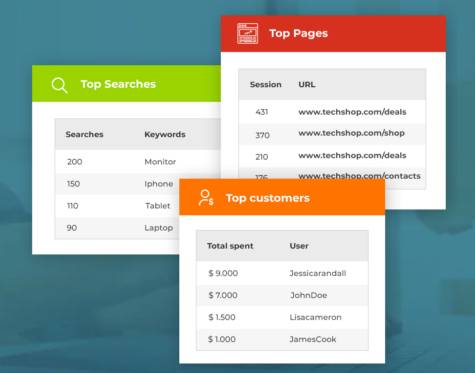475x373 pixels.
Task: Select user Jessicarandall
Action: pos(318,273)
